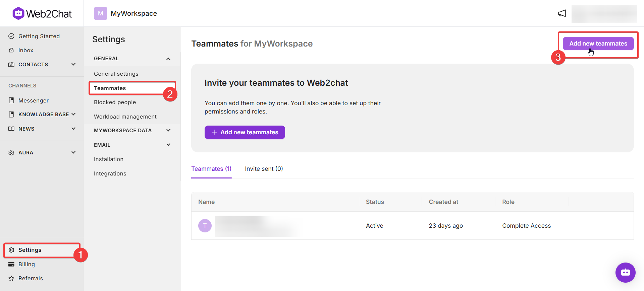Switch to Teammates (1) tab
Screen dimensions: 644x291
[x=211, y=169]
